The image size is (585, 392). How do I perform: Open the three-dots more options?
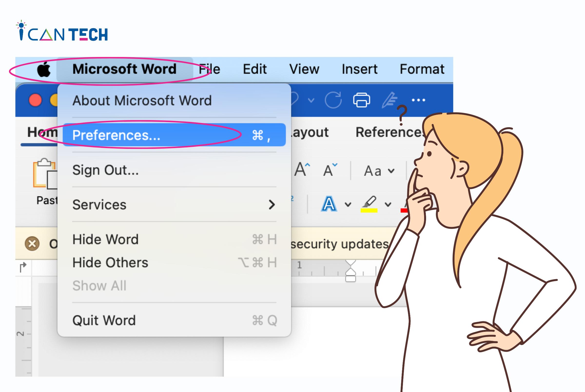click(419, 100)
